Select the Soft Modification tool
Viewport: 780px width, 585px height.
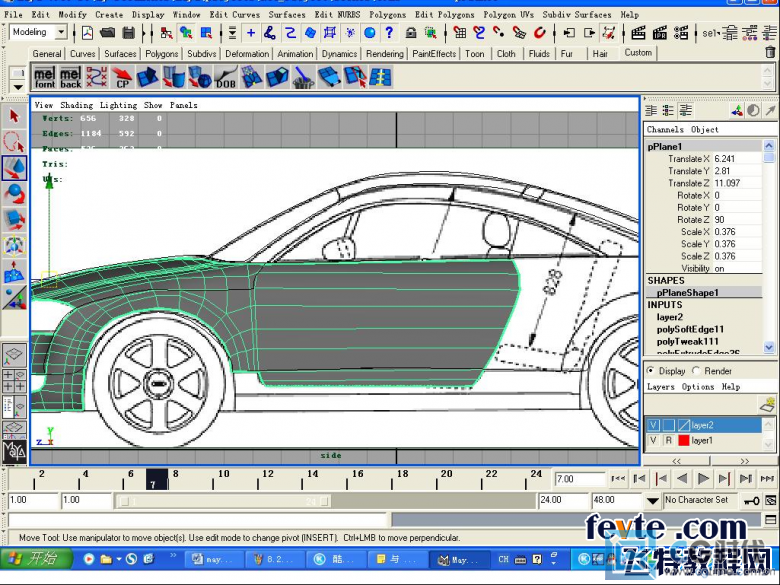14,272
